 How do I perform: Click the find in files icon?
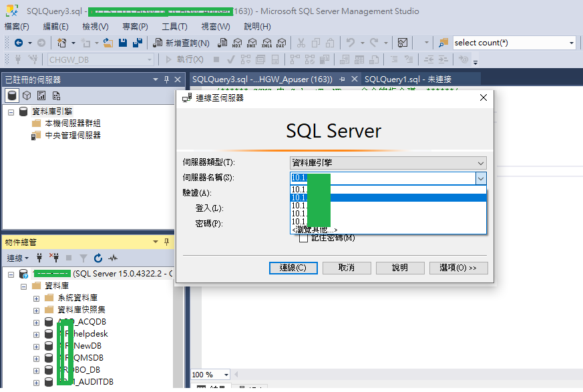pos(443,43)
